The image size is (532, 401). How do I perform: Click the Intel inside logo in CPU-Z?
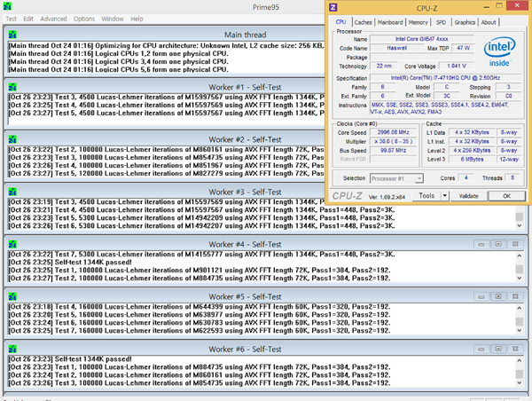499,51
